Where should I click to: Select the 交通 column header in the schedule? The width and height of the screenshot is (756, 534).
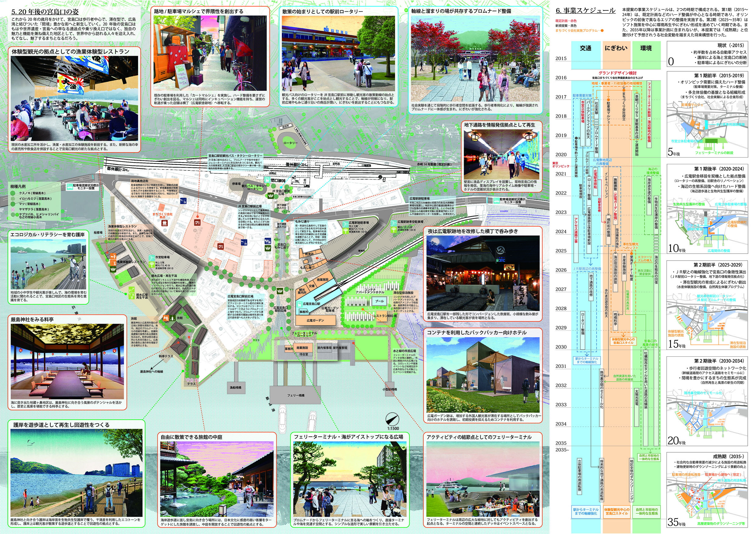(x=586, y=48)
